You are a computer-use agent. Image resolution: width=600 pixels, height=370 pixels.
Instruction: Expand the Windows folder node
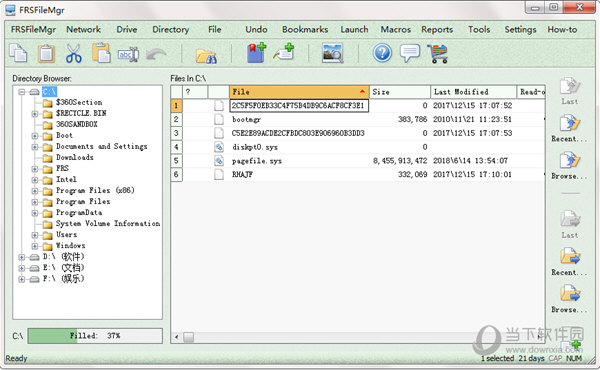(x=35, y=246)
